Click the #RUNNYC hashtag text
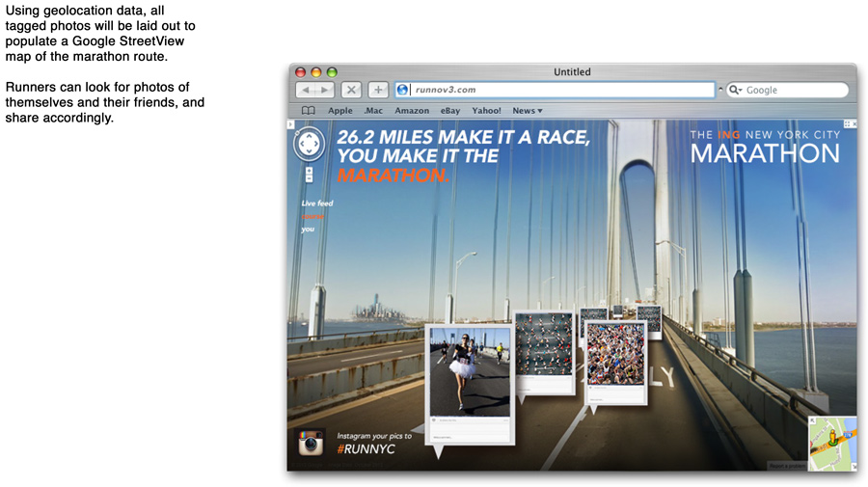The width and height of the screenshot is (868, 487). [366, 448]
